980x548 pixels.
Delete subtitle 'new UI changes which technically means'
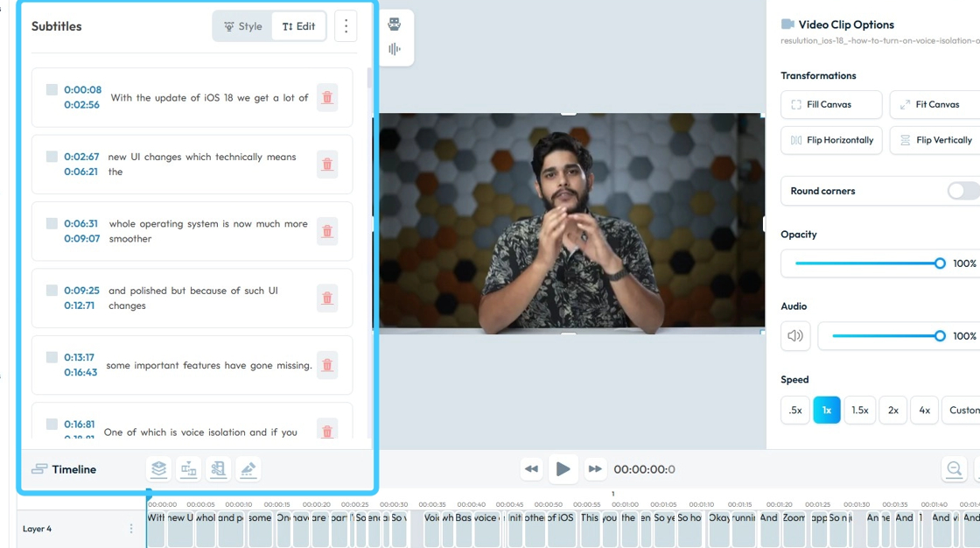pyautogui.click(x=327, y=165)
